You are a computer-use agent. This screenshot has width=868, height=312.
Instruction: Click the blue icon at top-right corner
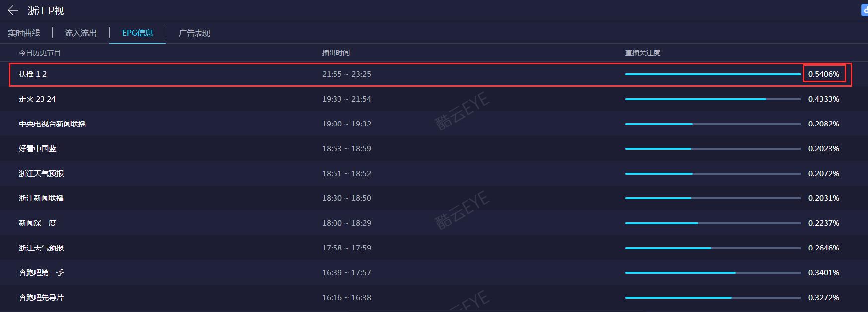click(864, 10)
